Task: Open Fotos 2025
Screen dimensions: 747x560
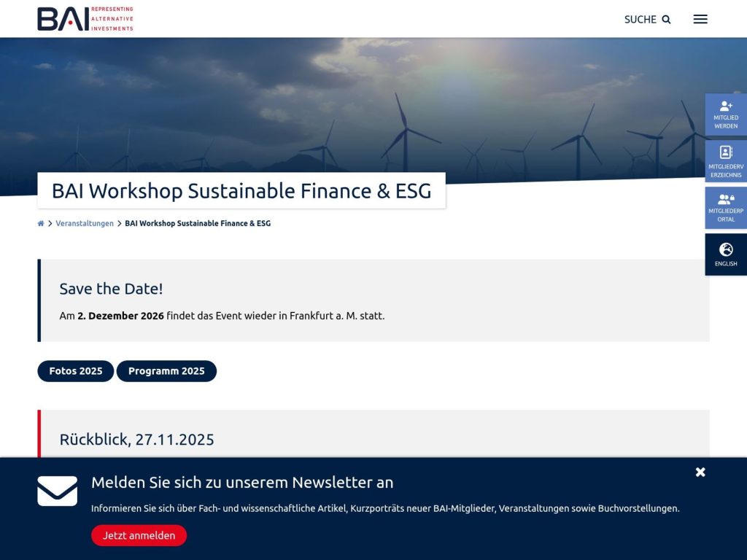Action: [x=75, y=371]
